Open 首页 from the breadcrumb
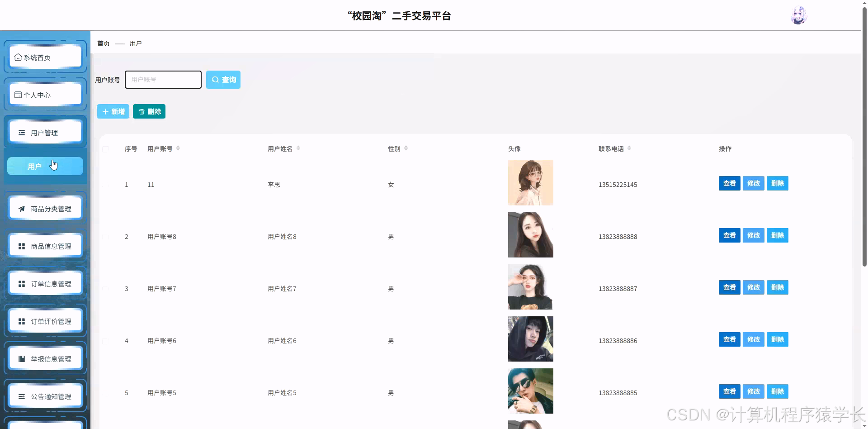 point(103,43)
